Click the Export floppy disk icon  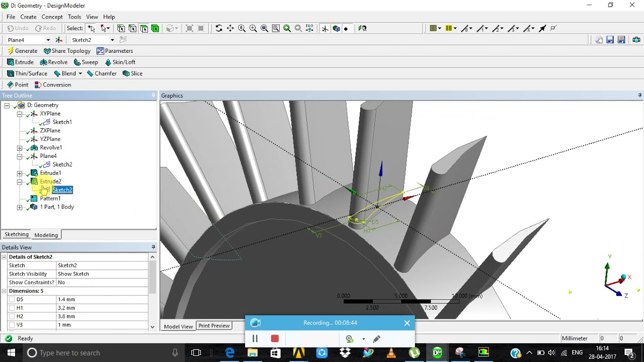pyautogui.click(x=622, y=40)
